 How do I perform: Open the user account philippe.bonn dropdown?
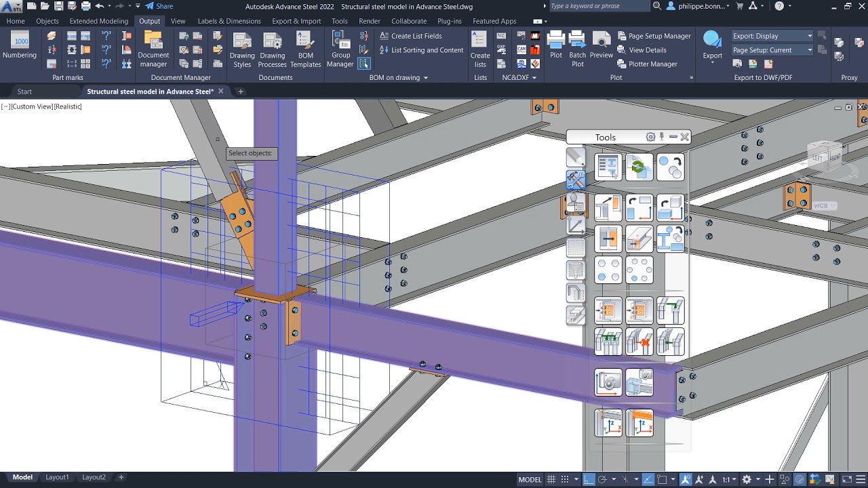click(x=700, y=6)
